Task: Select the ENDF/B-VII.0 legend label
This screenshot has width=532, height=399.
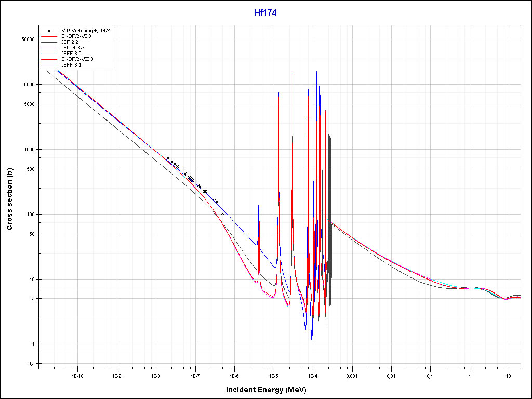Action: [x=77, y=59]
